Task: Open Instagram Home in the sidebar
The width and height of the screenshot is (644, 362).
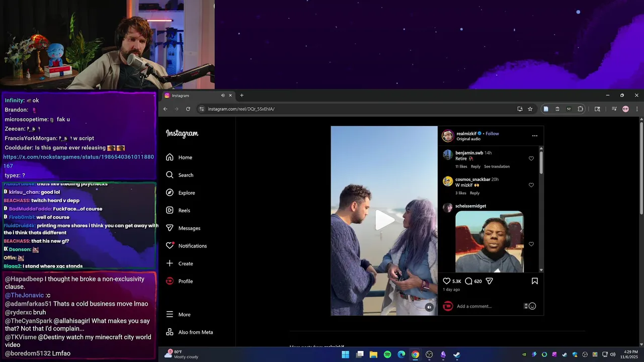Action: tap(179, 157)
